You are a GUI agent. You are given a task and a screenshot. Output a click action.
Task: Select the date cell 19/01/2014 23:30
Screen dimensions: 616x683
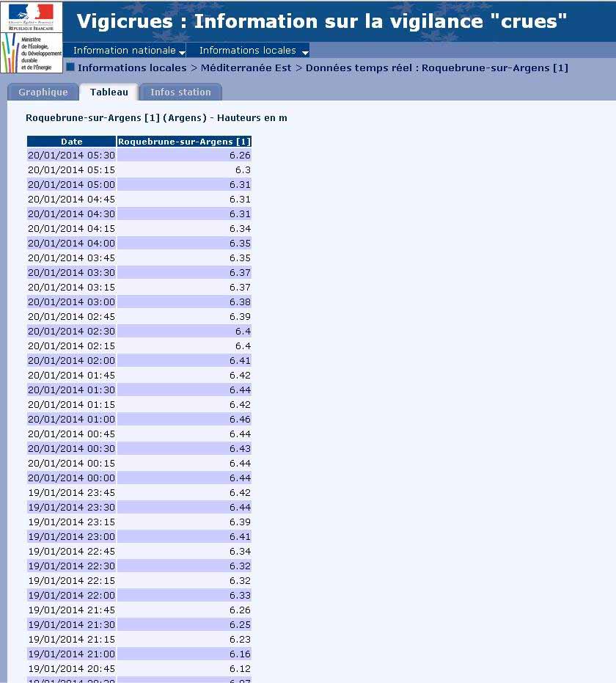click(x=71, y=507)
